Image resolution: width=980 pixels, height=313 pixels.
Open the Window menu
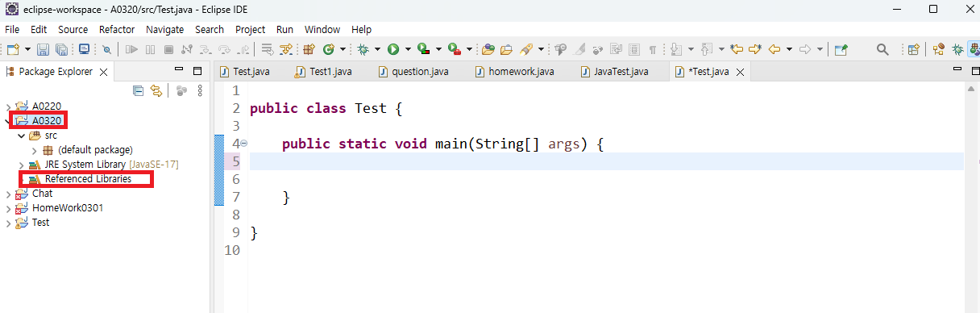point(322,29)
